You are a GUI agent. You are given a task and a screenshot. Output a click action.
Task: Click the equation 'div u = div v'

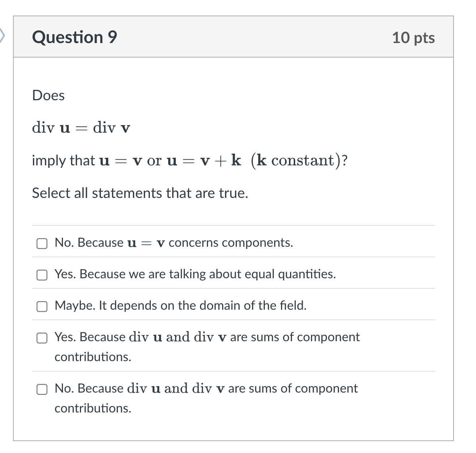tap(81, 127)
